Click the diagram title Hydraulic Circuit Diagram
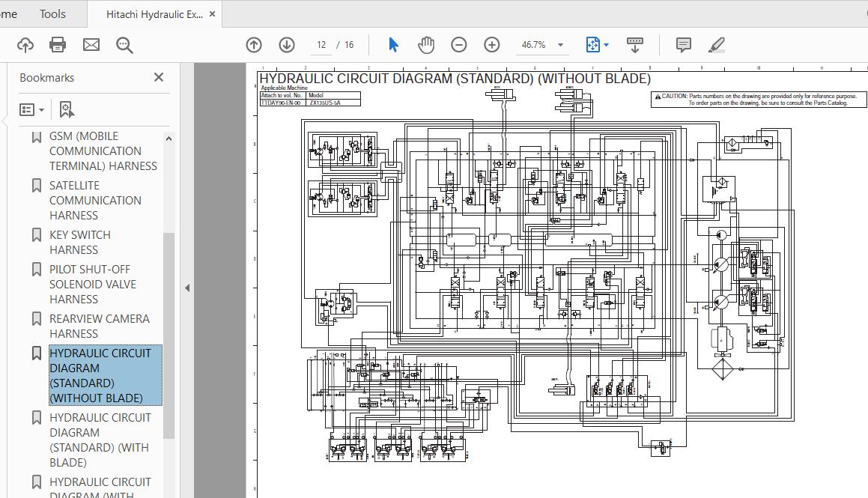The width and height of the screenshot is (868, 498). coord(455,79)
